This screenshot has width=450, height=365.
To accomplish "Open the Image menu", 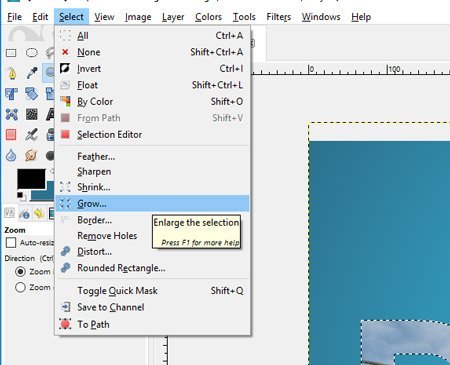I will (x=138, y=17).
